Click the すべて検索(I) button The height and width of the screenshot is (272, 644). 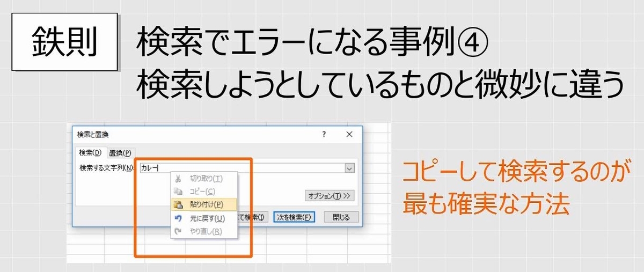coord(252,218)
